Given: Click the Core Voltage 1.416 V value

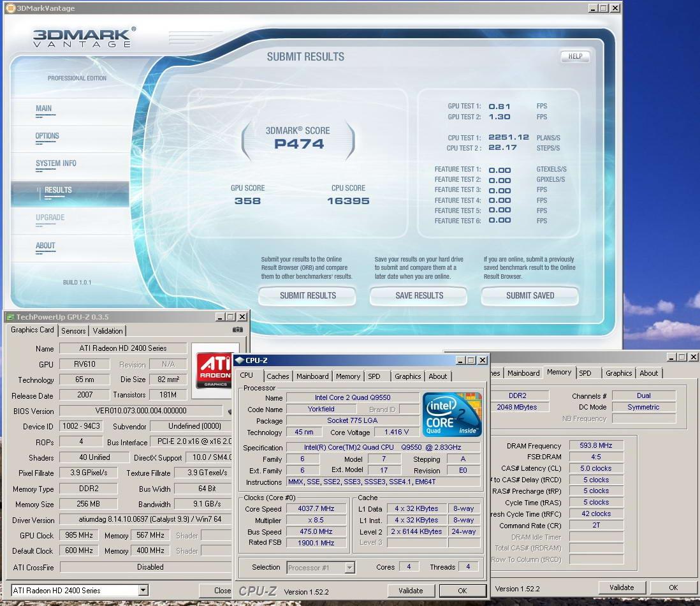Looking at the screenshot, I should click(x=397, y=432).
